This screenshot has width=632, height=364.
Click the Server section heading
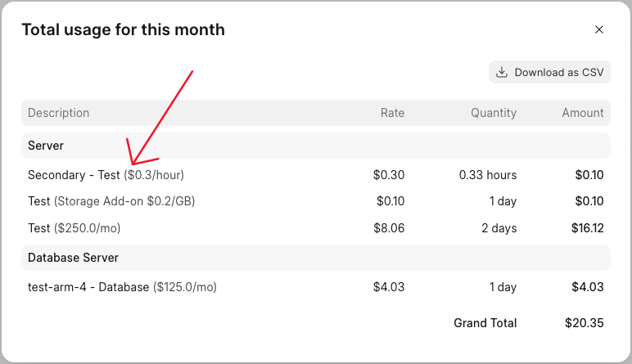[46, 146]
